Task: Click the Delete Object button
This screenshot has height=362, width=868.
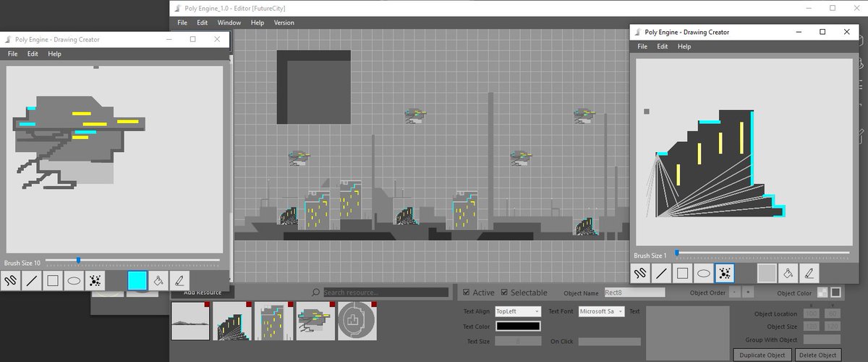Action: [818, 355]
